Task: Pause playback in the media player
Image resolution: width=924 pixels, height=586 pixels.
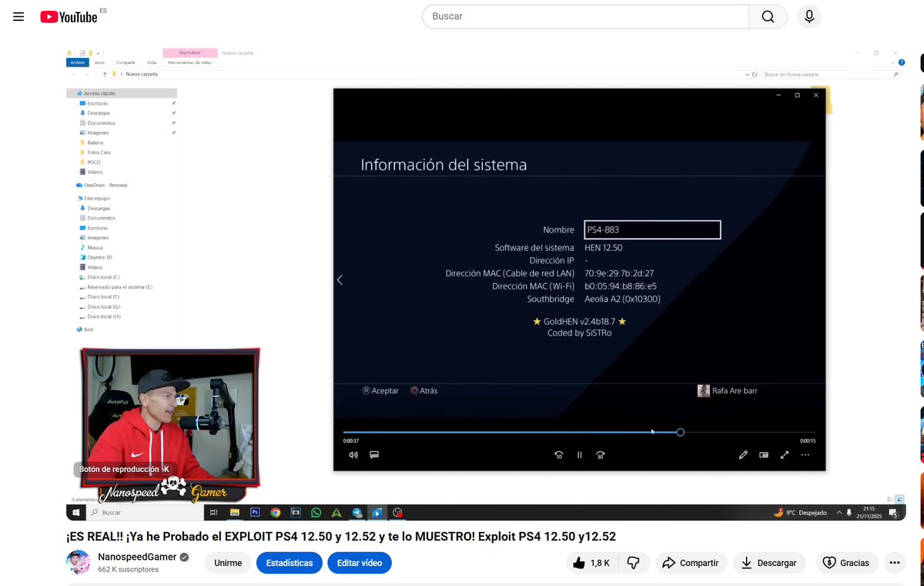Action: tap(580, 455)
